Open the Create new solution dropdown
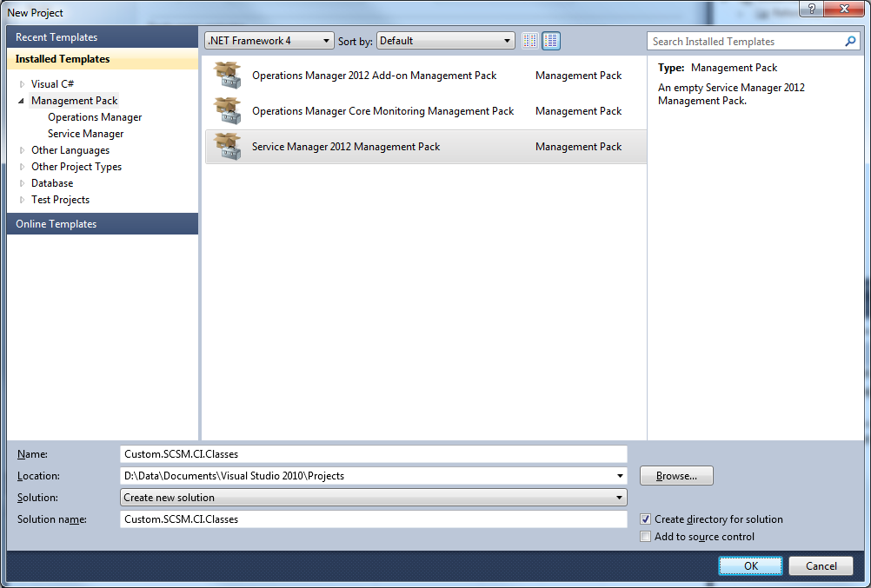This screenshot has height=588, width=871. (373, 498)
